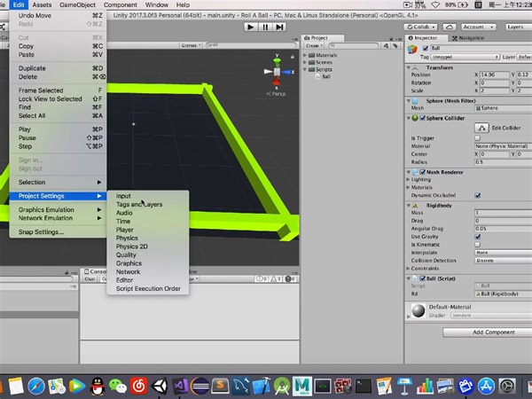
Task: Open the Collab dropdown
Action: [x=420, y=27]
